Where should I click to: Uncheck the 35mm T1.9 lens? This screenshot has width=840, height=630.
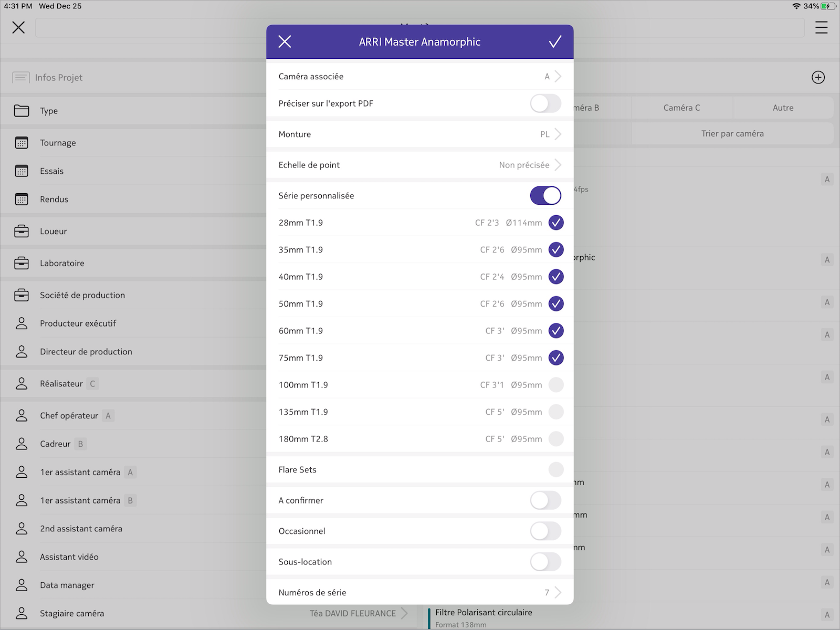[556, 250]
